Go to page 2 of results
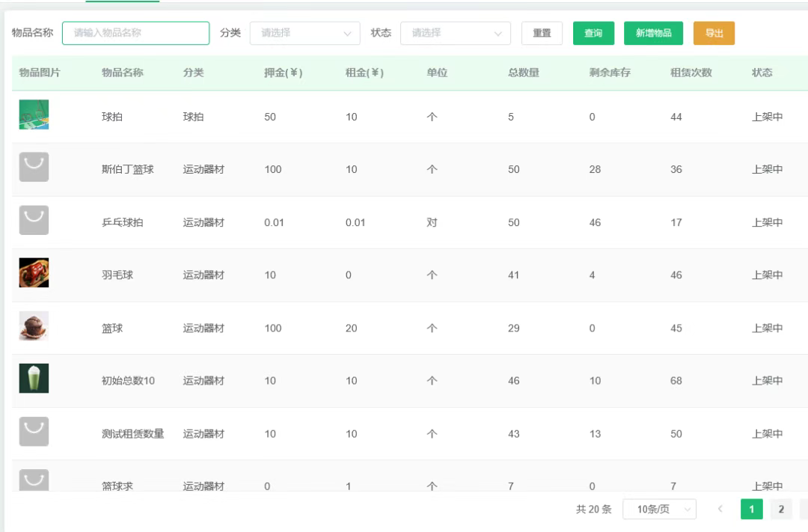The image size is (808, 532). tap(781, 510)
